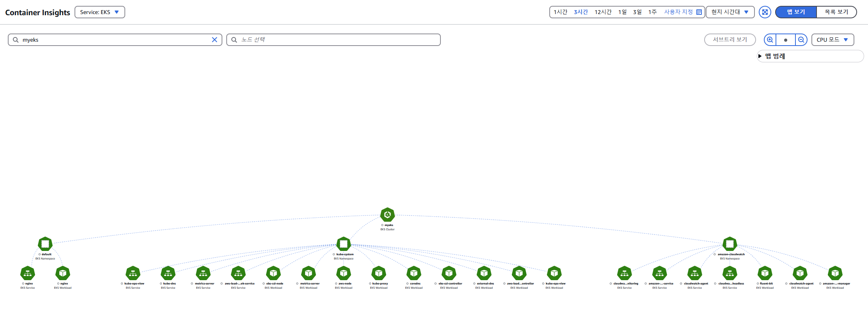Switch to map view (맵 보기)

[796, 12]
